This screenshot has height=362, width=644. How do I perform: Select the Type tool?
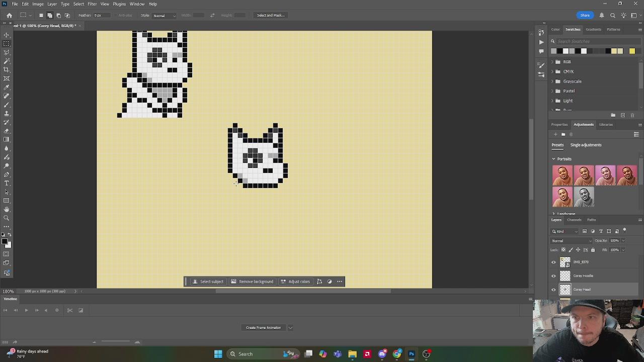pos(7,184)
